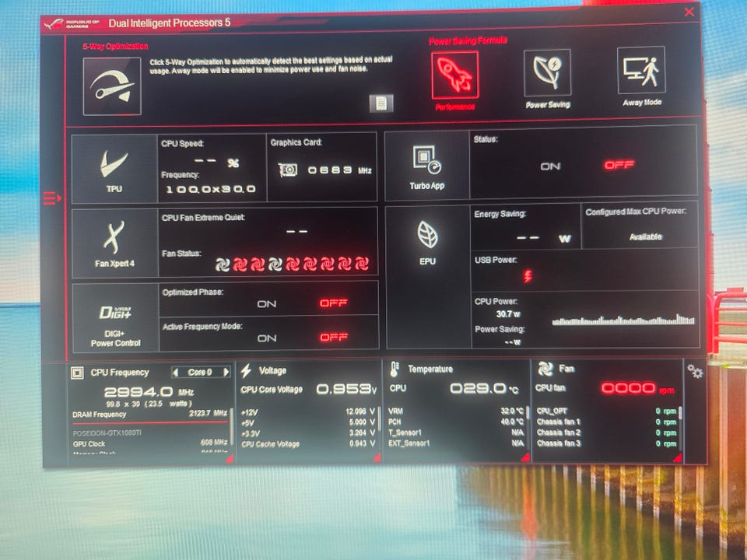Click the 5-Way Optimization gauge icon

click(112, 86)
